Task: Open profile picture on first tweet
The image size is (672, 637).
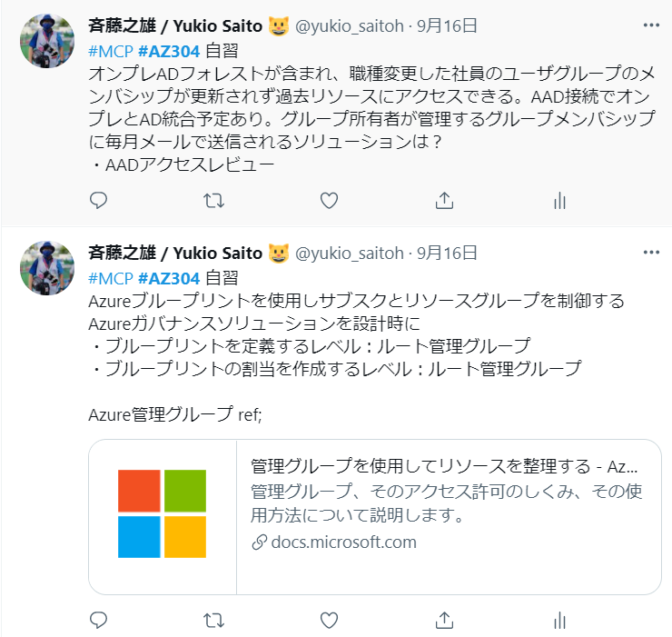Action: click(x=47, y=42)
